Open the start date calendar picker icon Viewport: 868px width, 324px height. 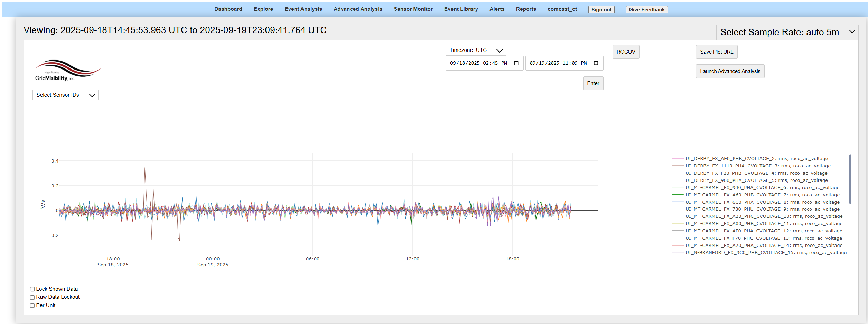pos(516,63)
